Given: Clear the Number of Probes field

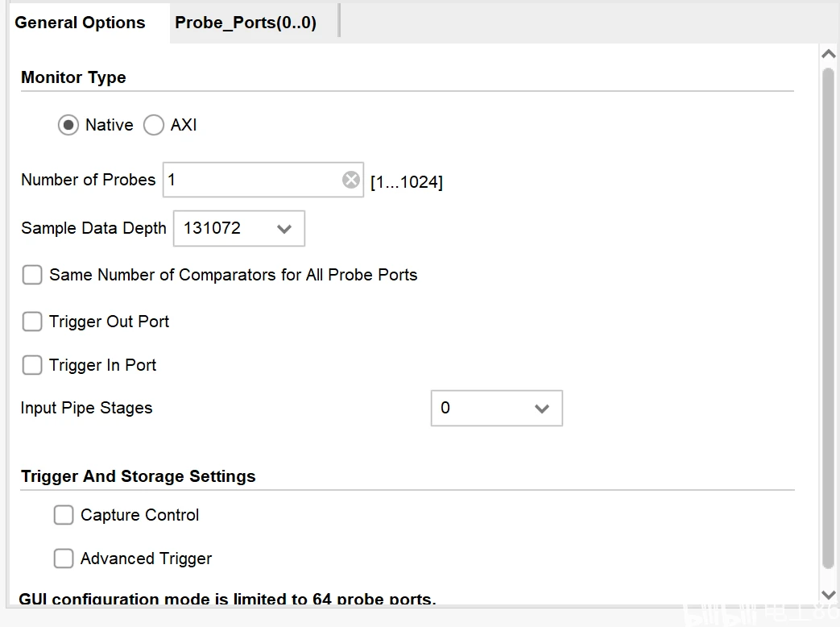Looking at the screenshot, I should click(x=351, y=180).
